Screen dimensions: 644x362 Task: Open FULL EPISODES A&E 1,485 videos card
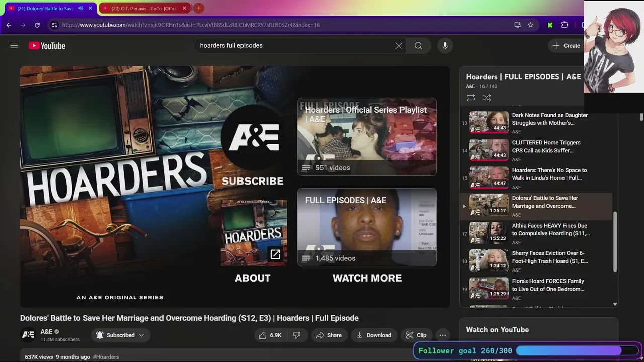point(367,227)
